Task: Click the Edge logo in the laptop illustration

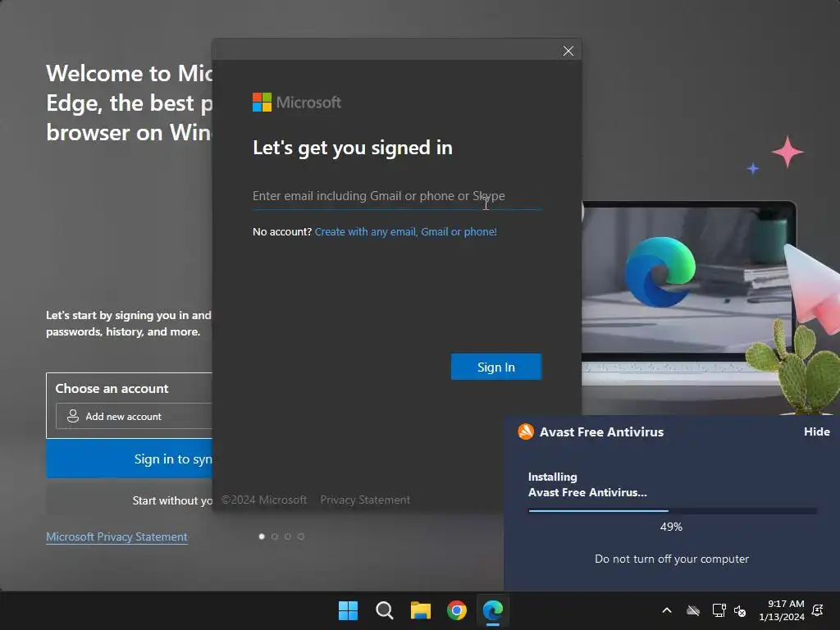Action: click(660, 272)
